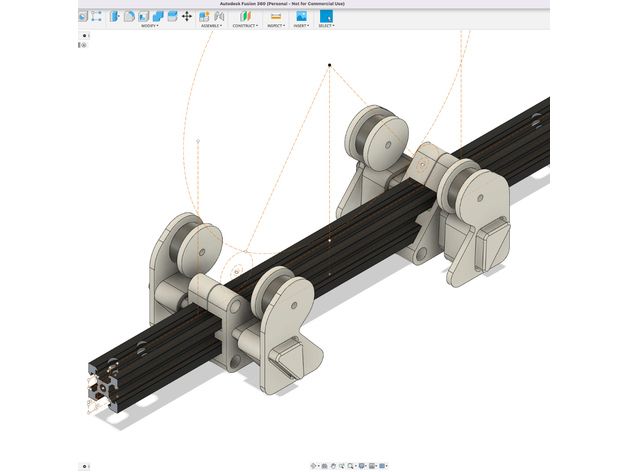Click the New Component icon
Screen dimensions: 628x472
tap(205, 17)
